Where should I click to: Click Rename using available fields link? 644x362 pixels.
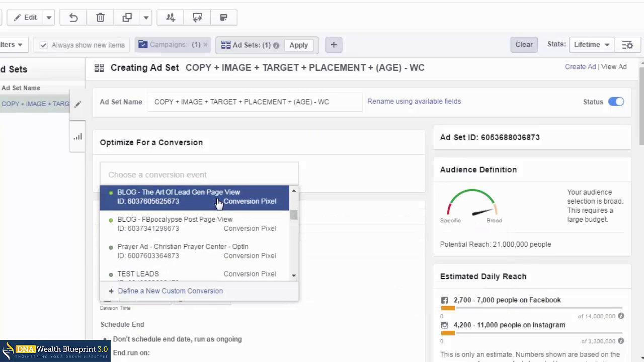[x=414, y=101]
